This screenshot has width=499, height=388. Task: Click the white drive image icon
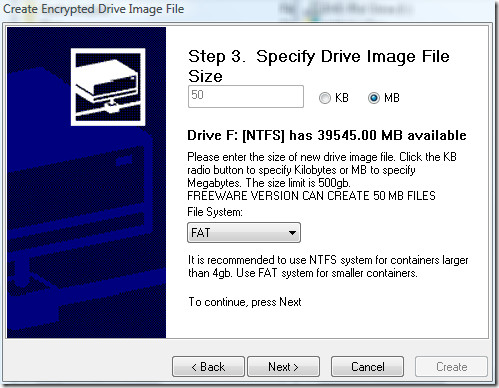(108, 87)
